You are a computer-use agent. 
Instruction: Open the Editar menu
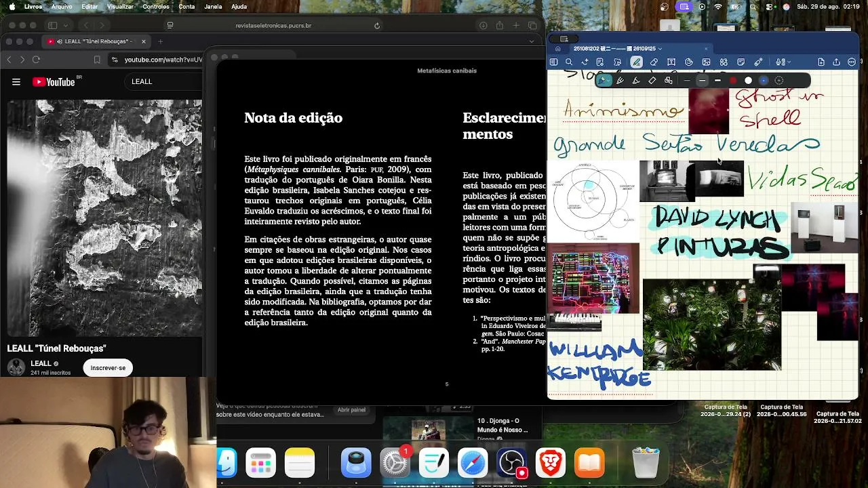90,7
